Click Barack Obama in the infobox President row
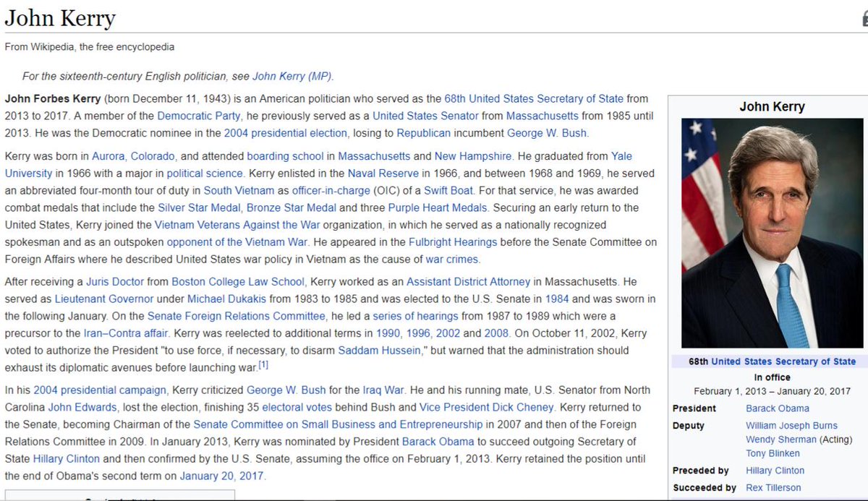Image resolution: width=868 pixels, height=501 pixels. (x=778, y=409)
